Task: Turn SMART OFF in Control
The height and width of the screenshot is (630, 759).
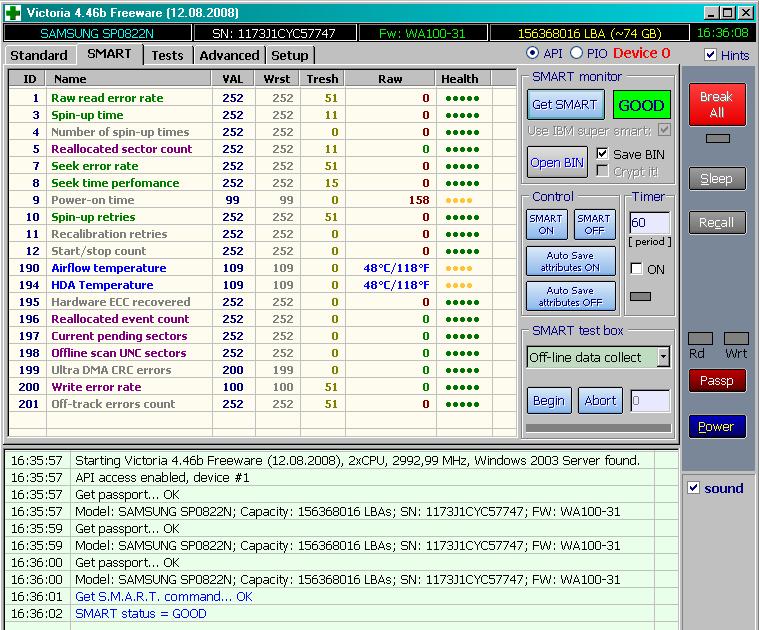Action: coord(594,225)
